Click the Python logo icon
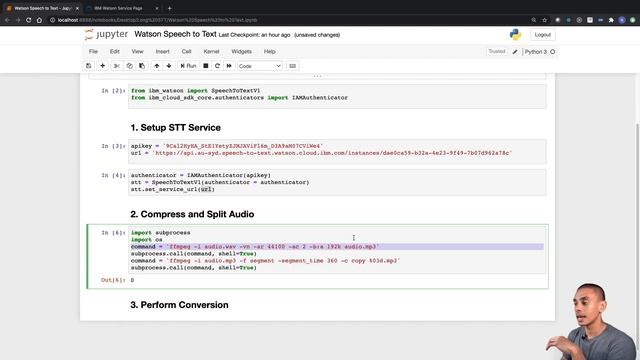 point(516,35)
